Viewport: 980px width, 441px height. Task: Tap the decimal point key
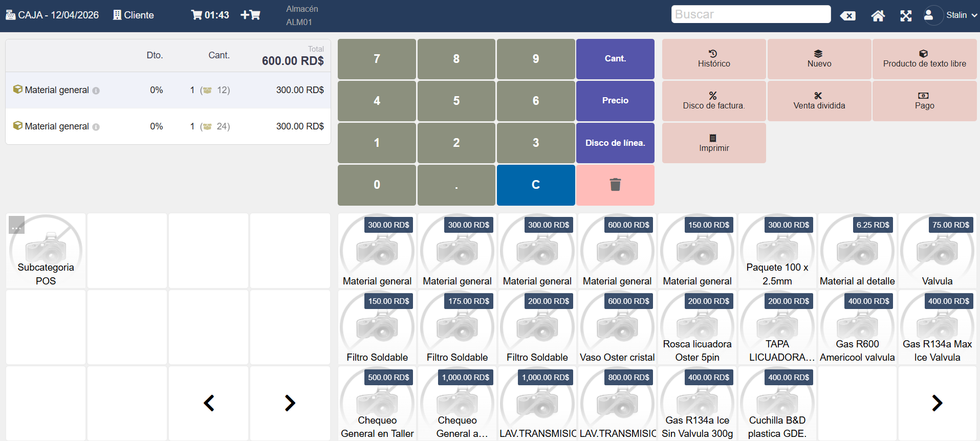coord(456,185)
